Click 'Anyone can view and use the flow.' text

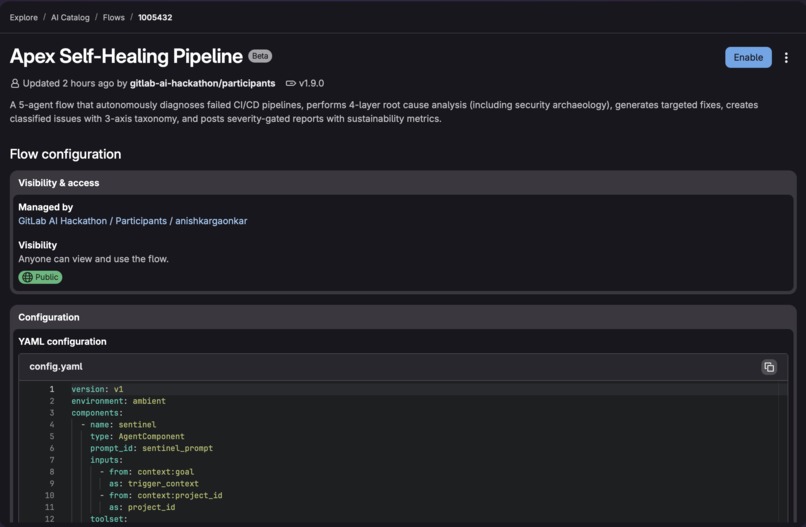pos(93,259)
